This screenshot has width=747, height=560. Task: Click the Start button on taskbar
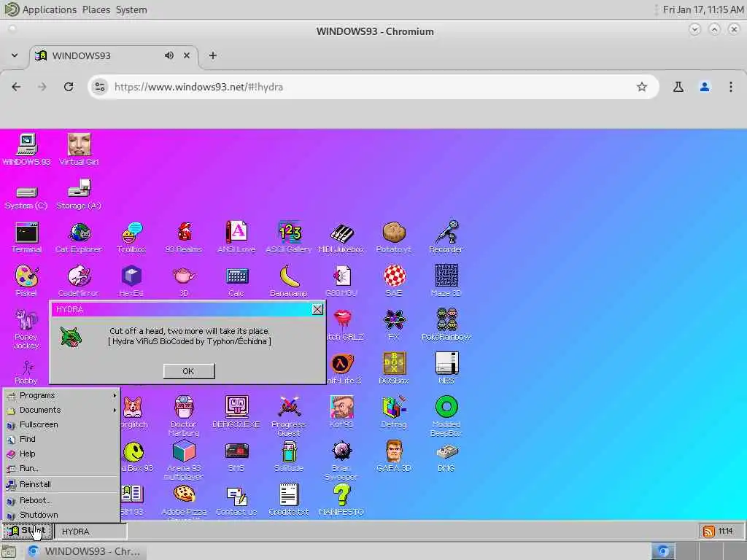(27, 531)
